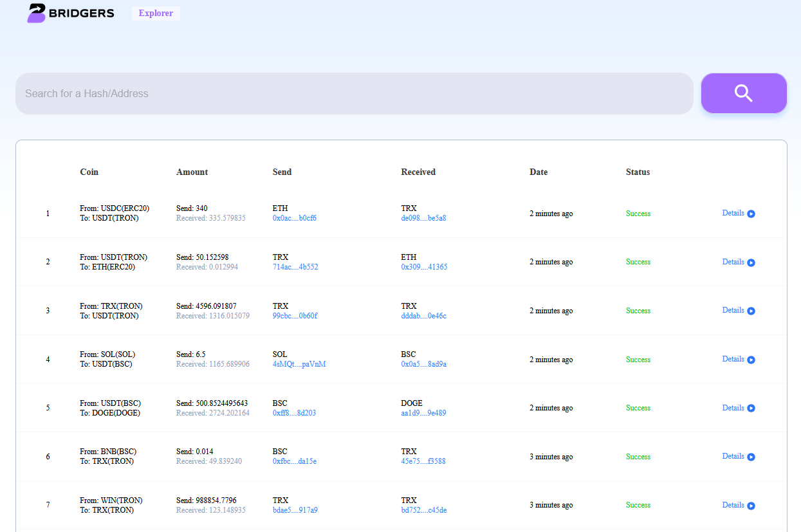Open the Details link for row 6
This screenshot has width=801, height=532.
point(733,456)
